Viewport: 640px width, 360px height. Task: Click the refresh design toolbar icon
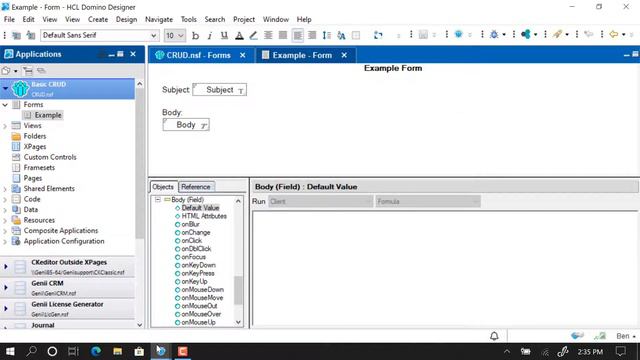pyautogui.click(x=378, y=35)
